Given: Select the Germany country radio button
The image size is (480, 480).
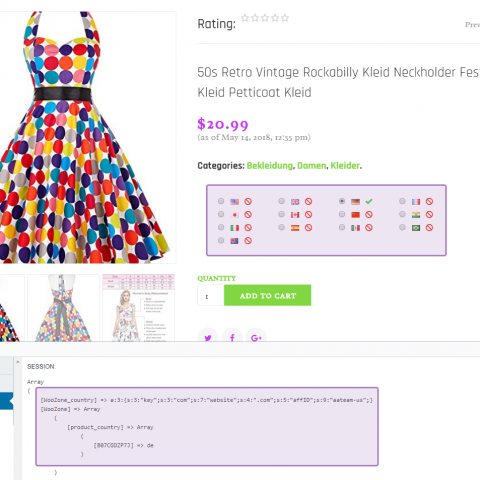Looking at the screenshot, I should (x=342, y=201).
